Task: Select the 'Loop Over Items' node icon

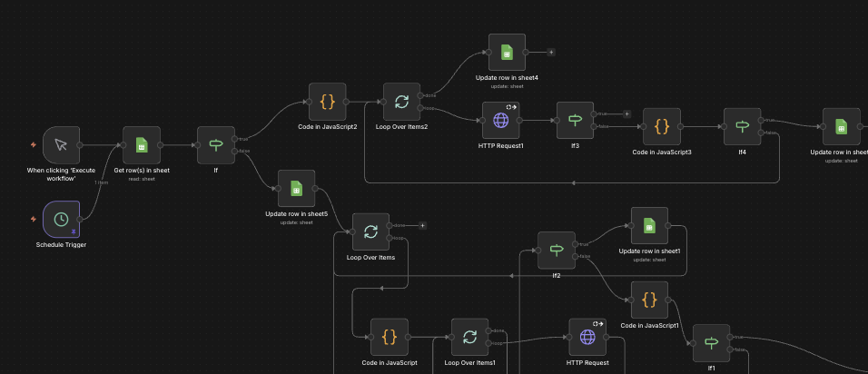Action: [x=370, y=231]
